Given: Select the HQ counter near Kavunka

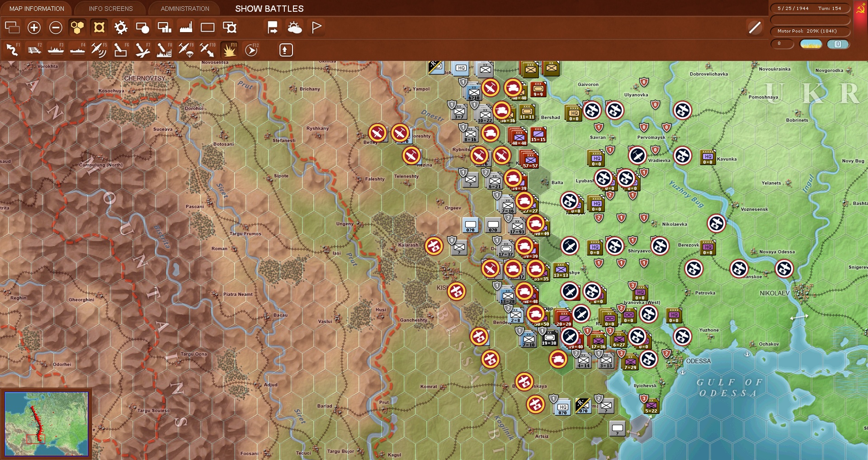Looking at the screenshot, I should point(708,157).
